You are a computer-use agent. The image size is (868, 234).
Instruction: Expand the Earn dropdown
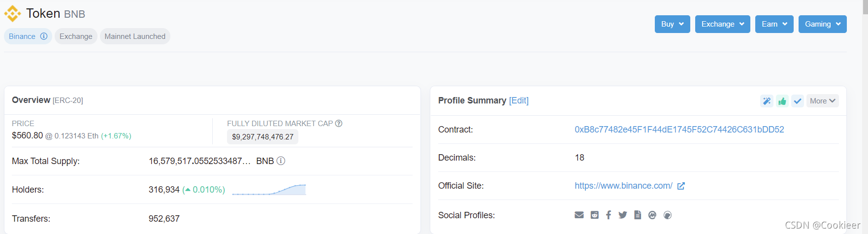tap(774, 24)
